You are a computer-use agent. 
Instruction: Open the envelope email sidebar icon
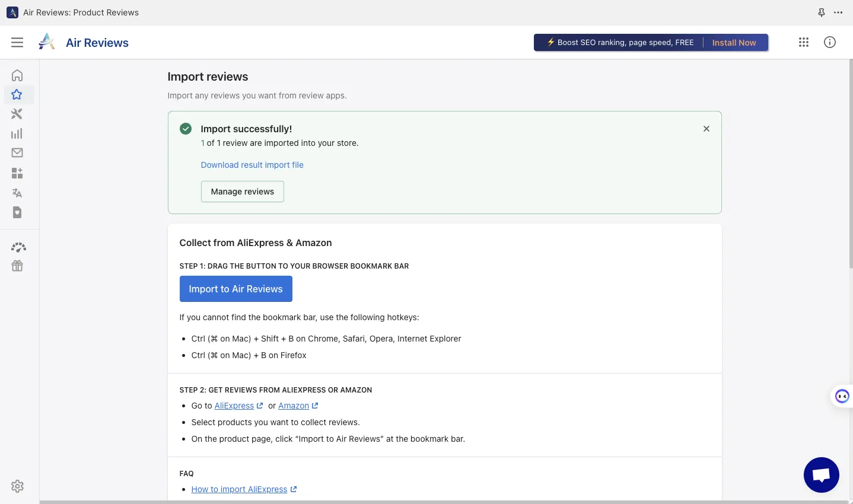17,153
